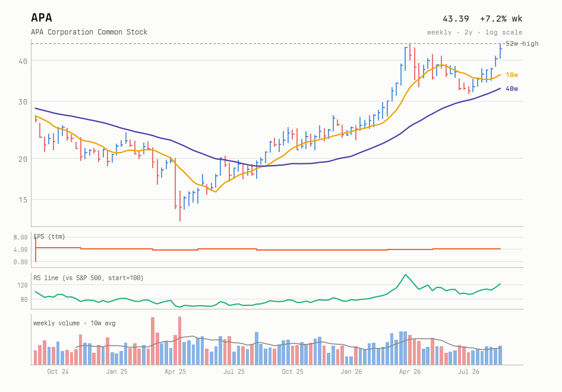Click the 8.00 EPS axis value

point(20,237)
